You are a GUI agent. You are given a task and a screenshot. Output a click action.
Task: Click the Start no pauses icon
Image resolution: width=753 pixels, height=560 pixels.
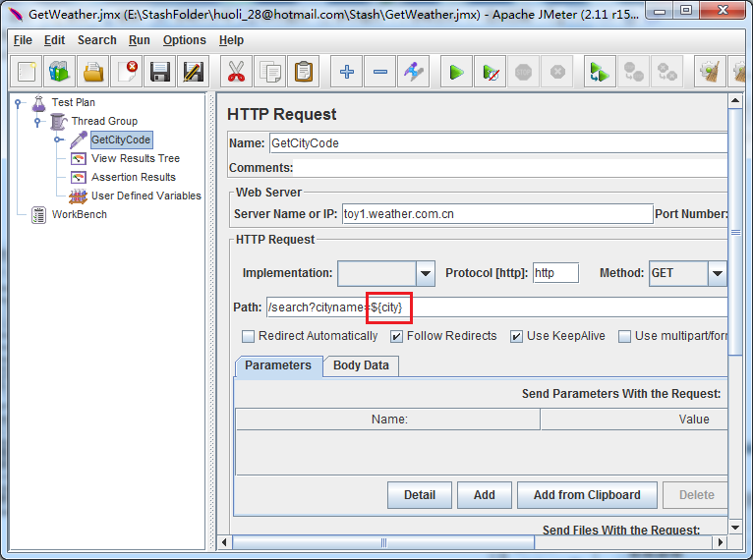490,72
